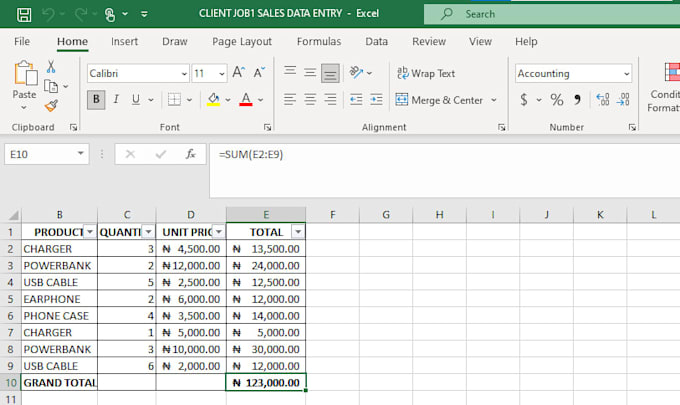Expand borders dropdown arrow
Screen dimensions: 680x405
tap(190, 100)
